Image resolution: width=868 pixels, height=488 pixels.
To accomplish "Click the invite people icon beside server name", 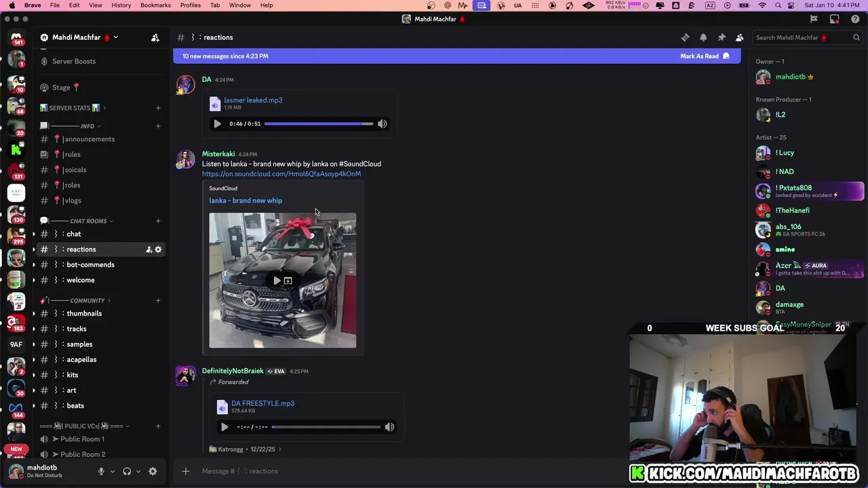I will click(155, 37).
